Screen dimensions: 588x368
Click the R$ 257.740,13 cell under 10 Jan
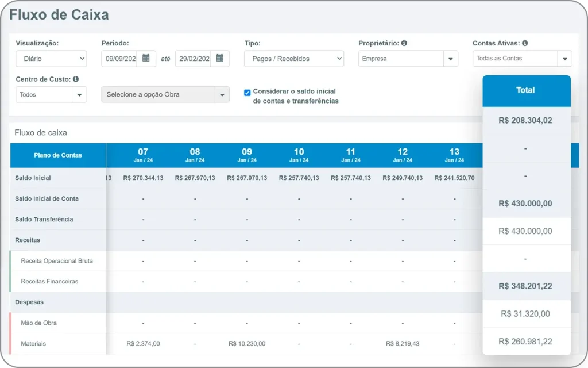tap(299, 178)
